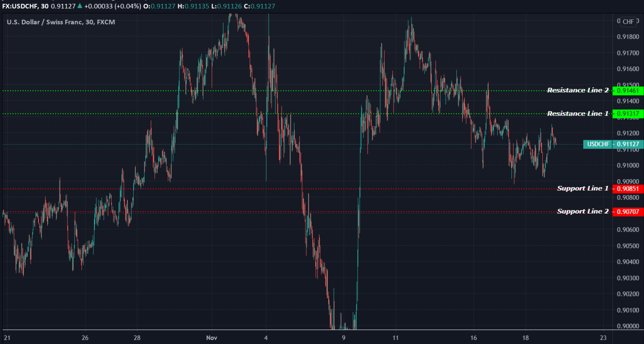Click the green 0.91461 price tag
Screen dimensions: 644x344
628,91
